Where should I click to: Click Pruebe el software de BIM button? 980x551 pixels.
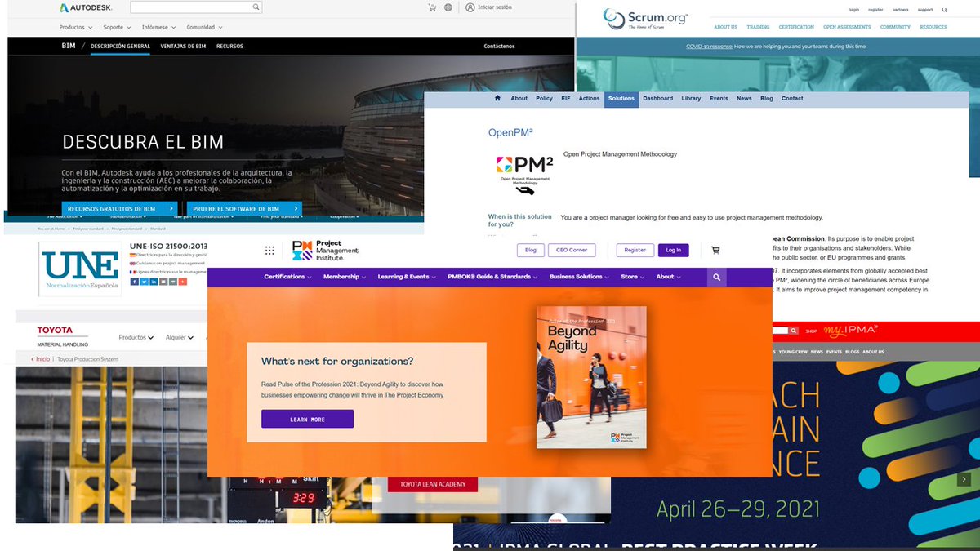point(244,209)
